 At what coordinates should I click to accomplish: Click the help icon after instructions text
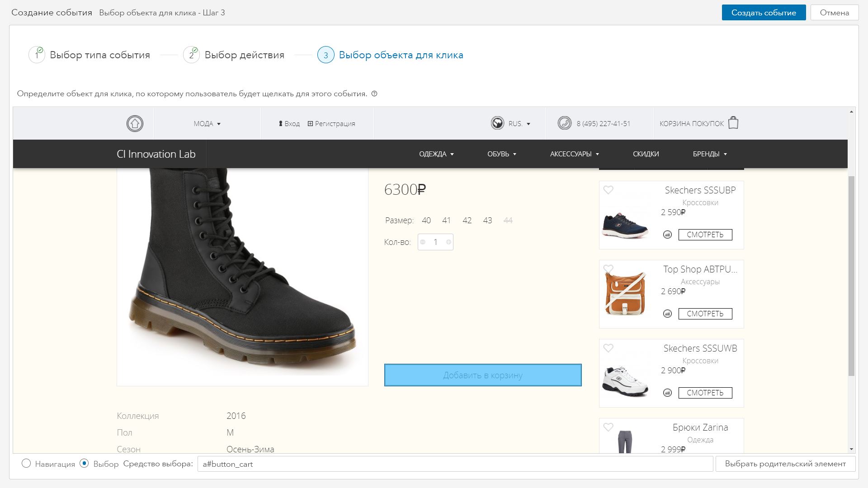click(374, 94)
